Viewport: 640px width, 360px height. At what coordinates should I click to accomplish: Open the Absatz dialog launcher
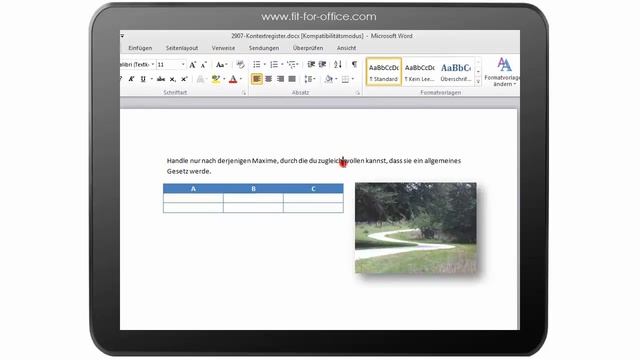coord(358,93)
